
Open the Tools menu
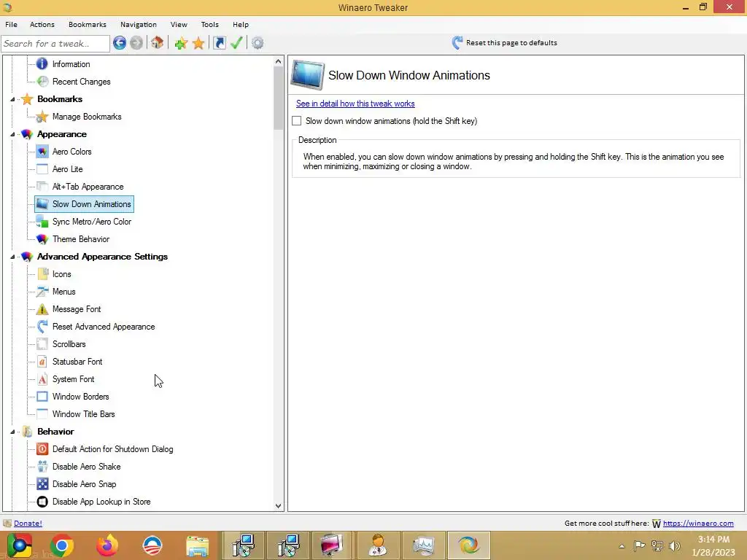point(209,24)
